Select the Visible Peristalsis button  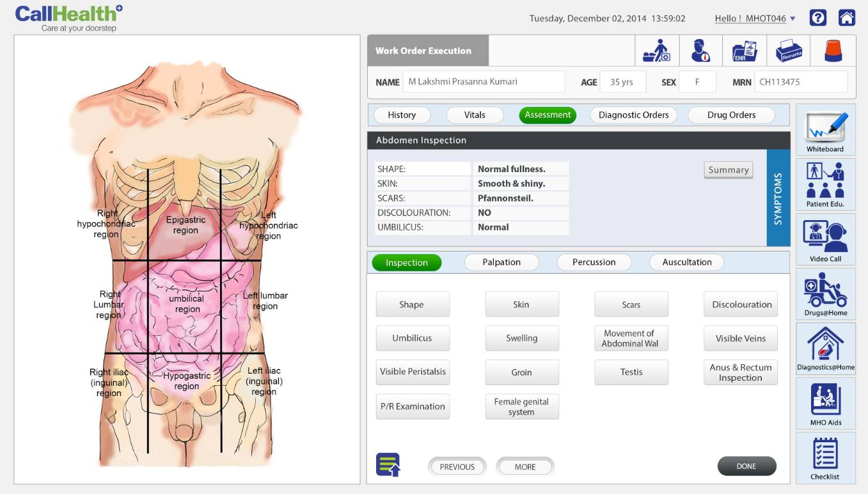click(x=413, y=372)
